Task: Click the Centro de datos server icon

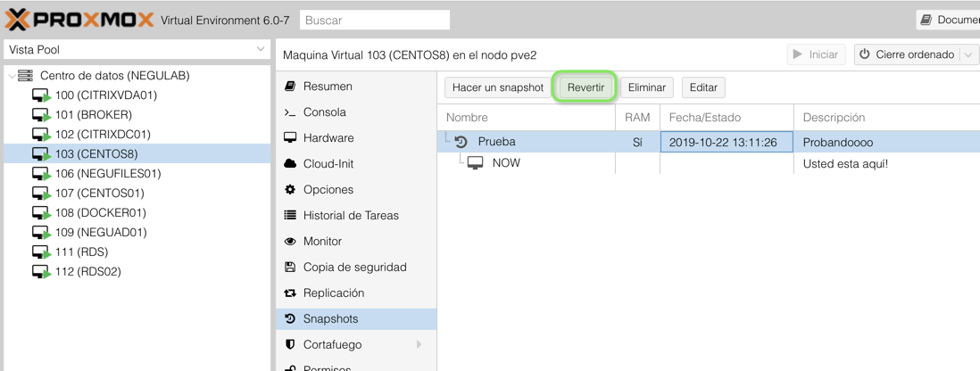Action: [25, 76]
